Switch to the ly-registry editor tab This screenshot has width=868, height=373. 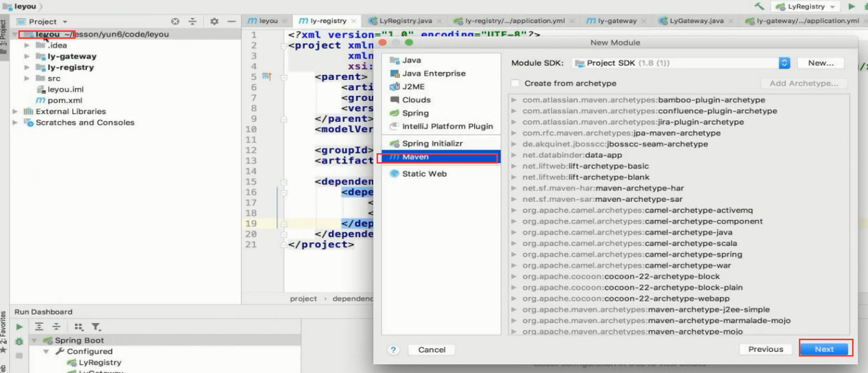328,21
